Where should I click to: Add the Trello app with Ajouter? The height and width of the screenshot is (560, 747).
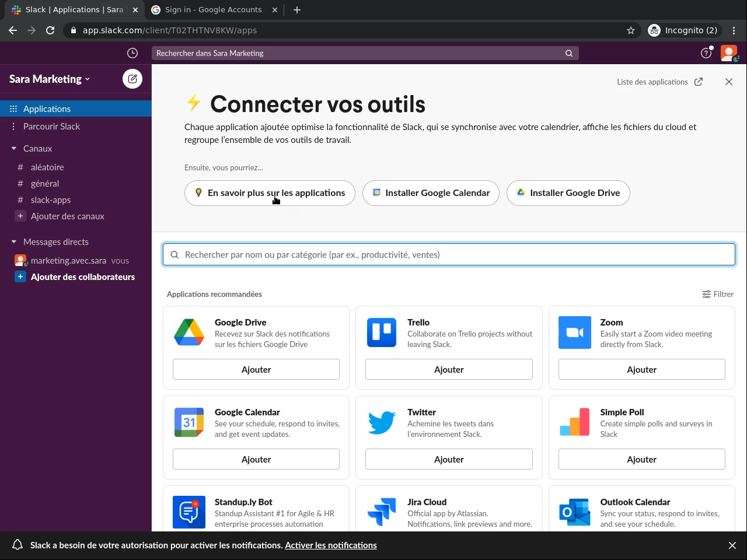(449, 369)
